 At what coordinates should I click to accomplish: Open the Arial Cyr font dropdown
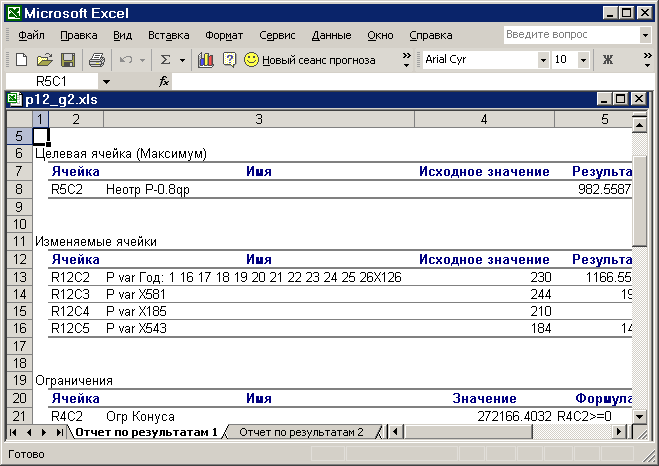tap(543, 60)
